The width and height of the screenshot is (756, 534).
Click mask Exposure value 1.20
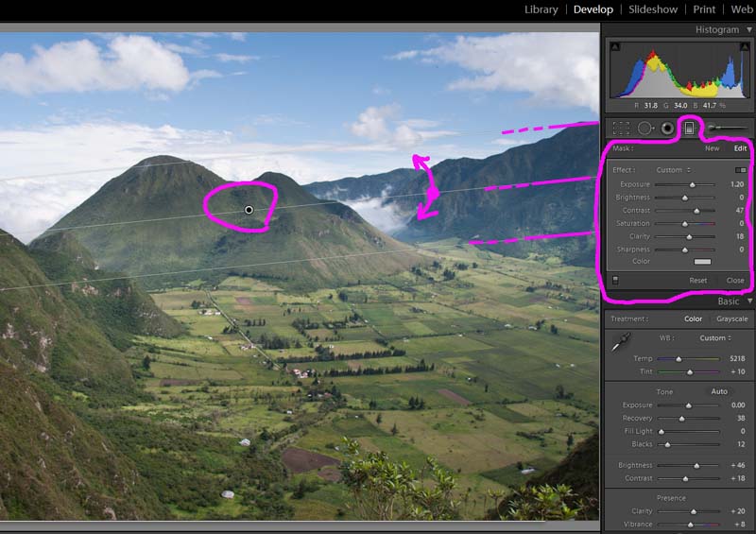click(737, 184)
